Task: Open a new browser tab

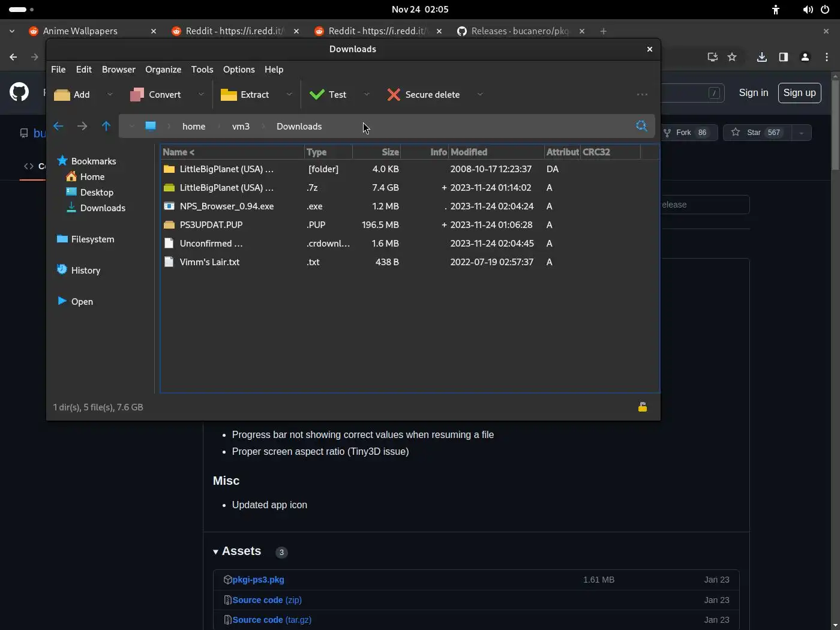Action: pyautogui.click(x=604, y=31)
